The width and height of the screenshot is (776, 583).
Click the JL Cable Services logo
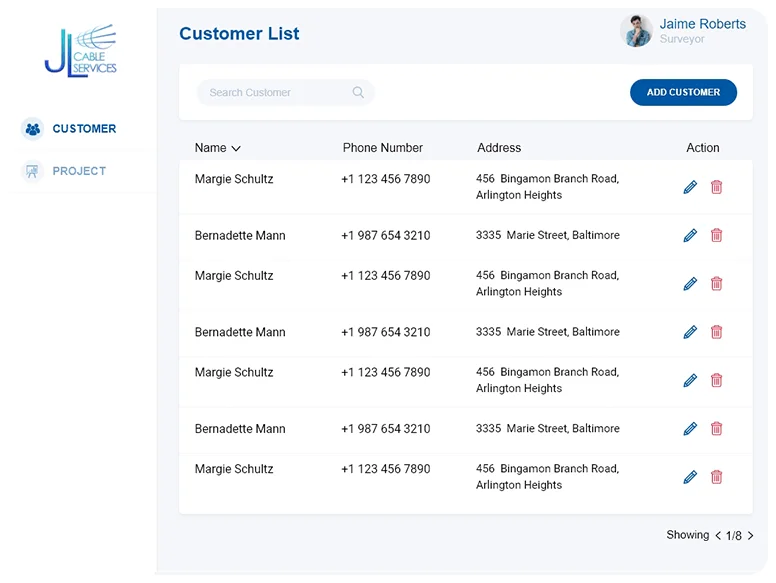coord(80,52)
